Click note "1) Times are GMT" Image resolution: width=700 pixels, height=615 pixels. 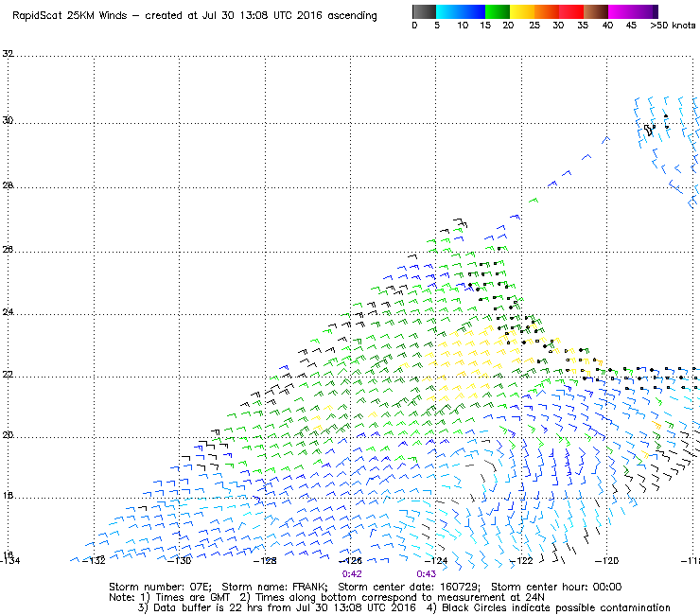click(184, 598)
